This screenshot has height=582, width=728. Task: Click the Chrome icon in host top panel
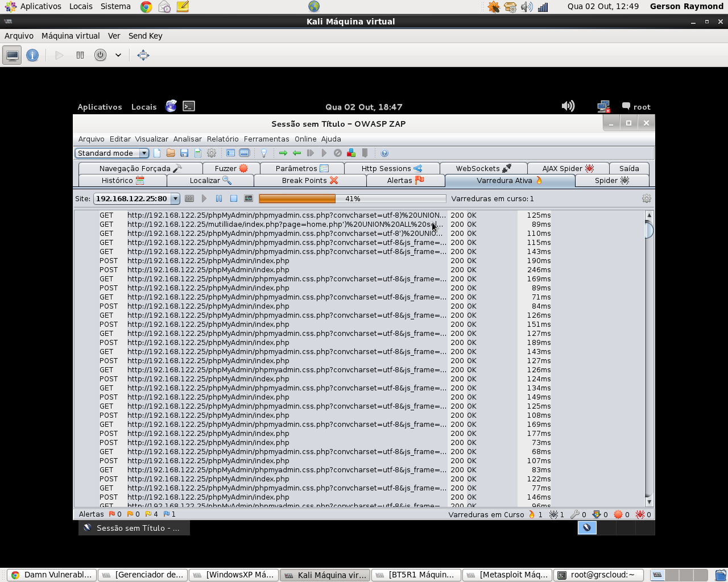[x=146, y=6]
